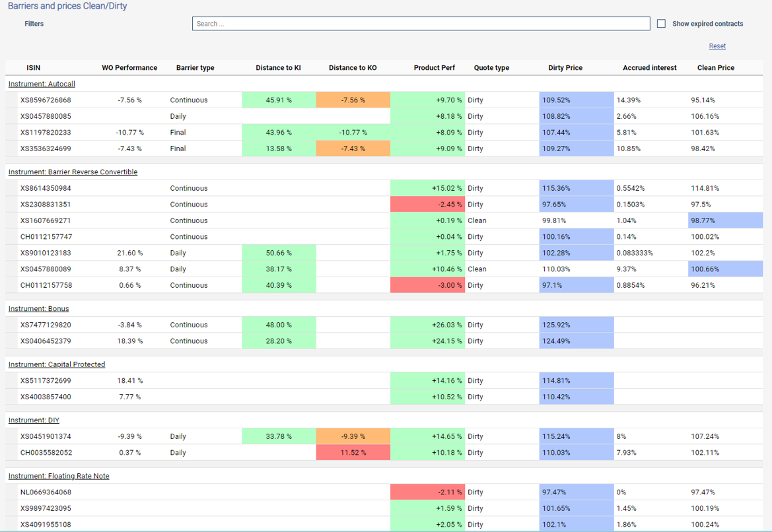Click the highlighted 98.77% Clean Price cell
This screenshot has width=772, height=532.
725,220
